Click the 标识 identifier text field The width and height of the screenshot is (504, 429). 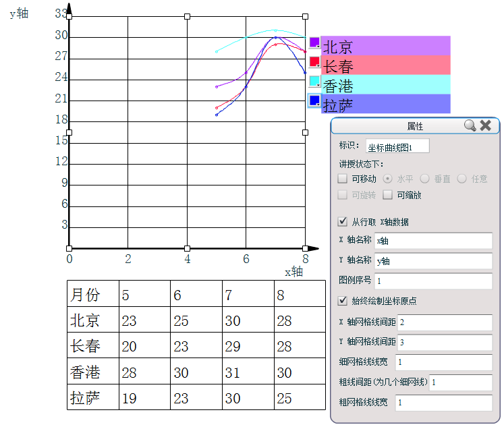(x=397, y=146)
